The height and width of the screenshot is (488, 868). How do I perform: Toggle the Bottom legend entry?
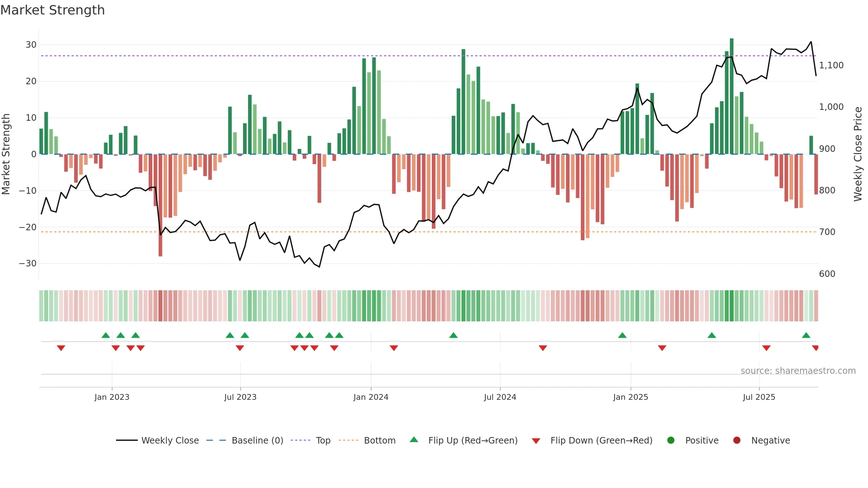tap(367, 440)
